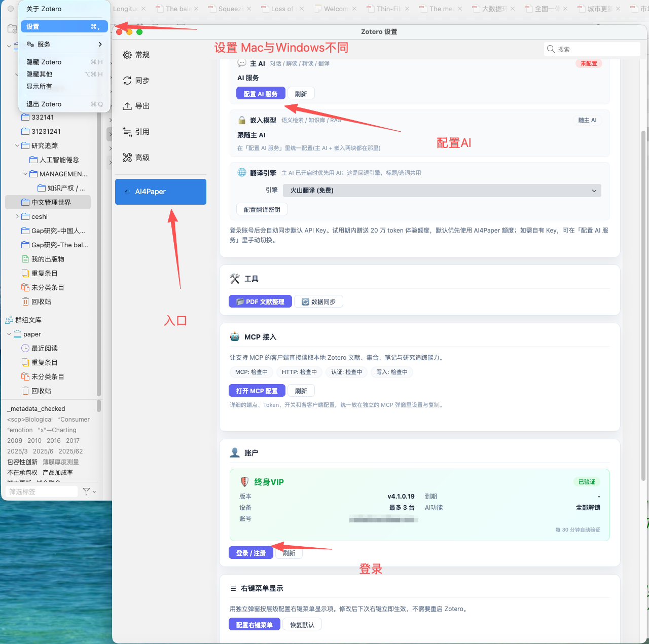Choose 隐藏 Zotero menu item
649x644 pixels.
point(64,62)
